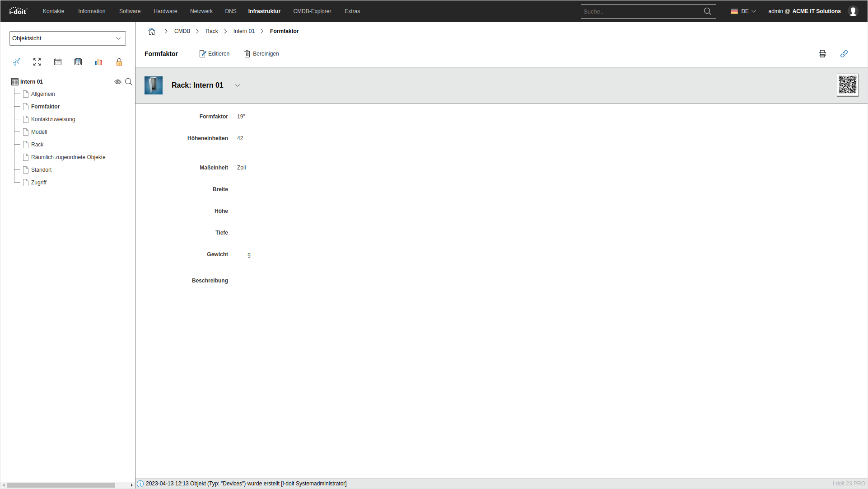868x489 pixels.
Task: Open the Objektsicht dropdown
Action: pos(68,38)
